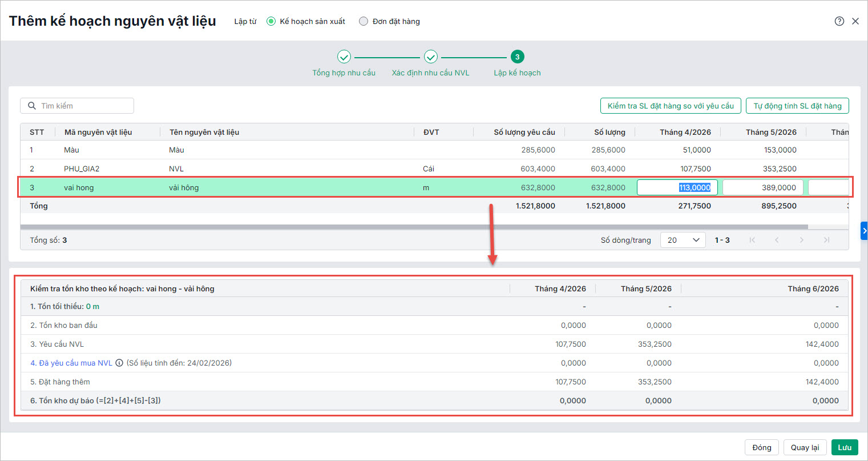Click the search magnifier icon
Screen dimensions: 868x461
(x=32, y=106)
